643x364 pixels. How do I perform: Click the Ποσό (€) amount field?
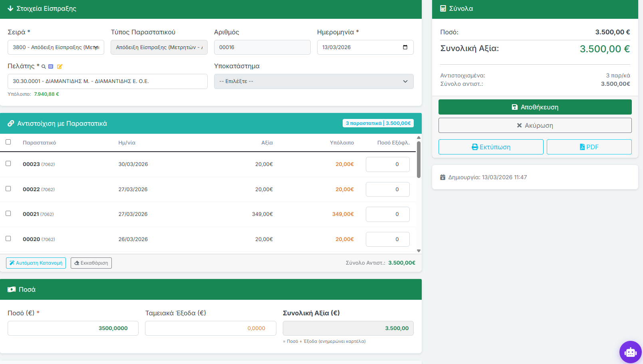point(73,328)
